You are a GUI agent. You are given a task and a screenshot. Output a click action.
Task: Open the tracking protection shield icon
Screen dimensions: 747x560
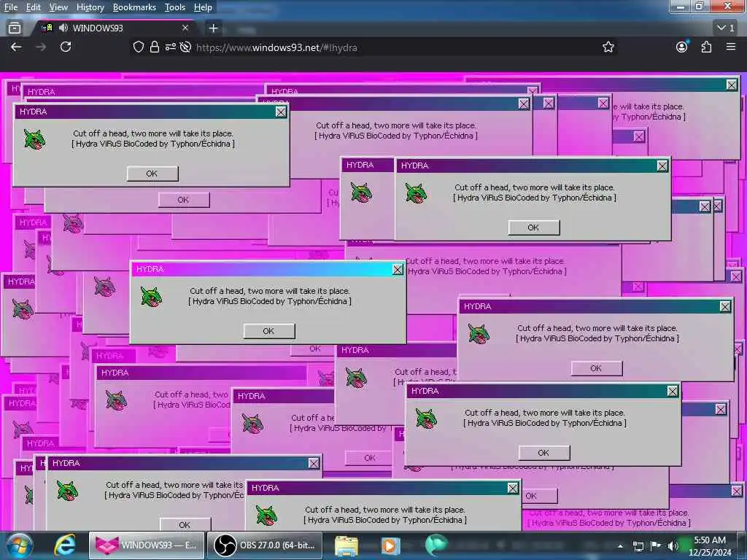pyautogui.click(x=138, y=47)
